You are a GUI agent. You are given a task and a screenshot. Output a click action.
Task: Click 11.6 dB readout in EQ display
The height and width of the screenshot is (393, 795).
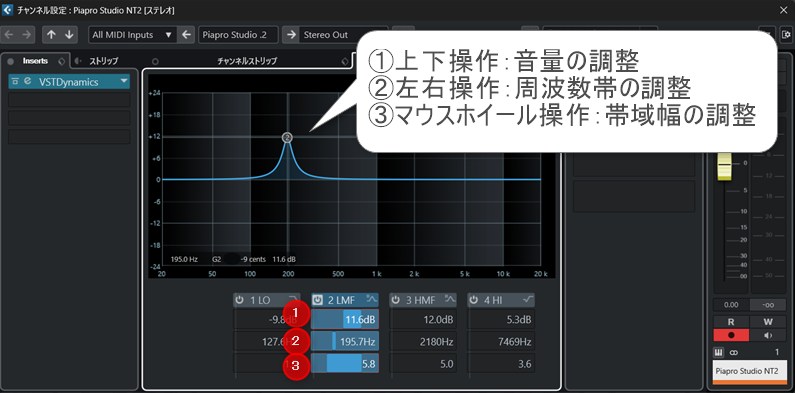click(284, 259)
